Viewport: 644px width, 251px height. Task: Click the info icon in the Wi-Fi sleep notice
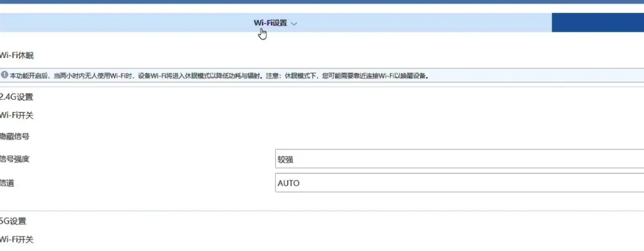point(4,76)
